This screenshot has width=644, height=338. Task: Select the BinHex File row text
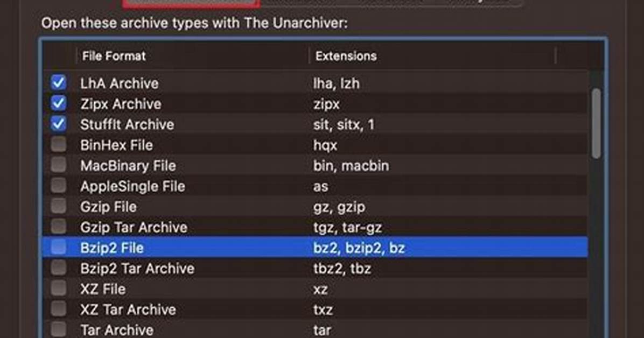(x=117, y=145)
